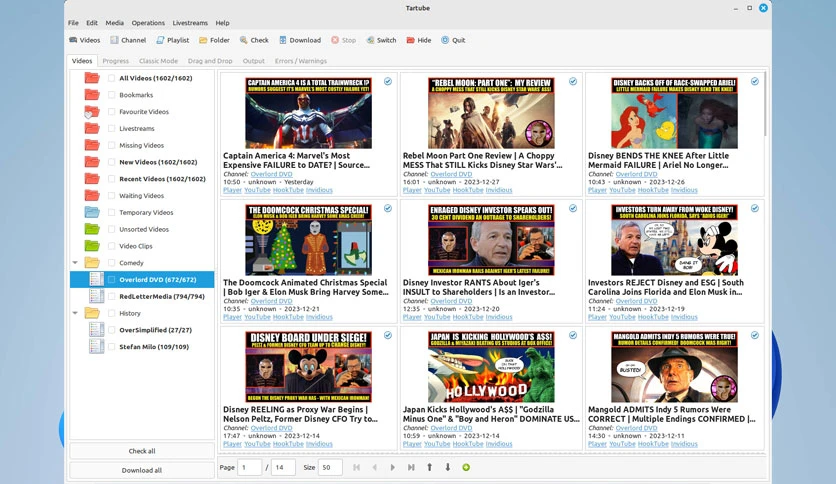Click the Stop toolbar icon
The image size is (836, 484).
pyautogui.click(x=335, y=40)
